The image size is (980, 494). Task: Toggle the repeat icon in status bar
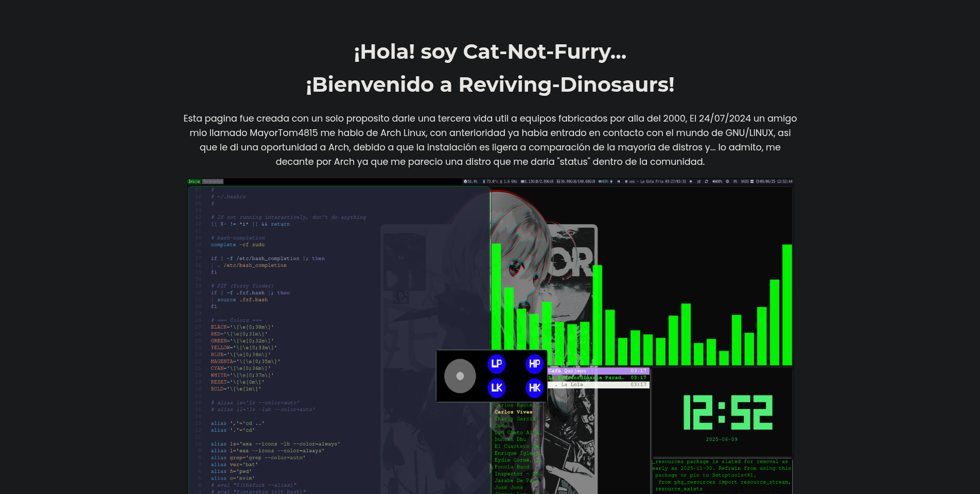coord(706,181)
